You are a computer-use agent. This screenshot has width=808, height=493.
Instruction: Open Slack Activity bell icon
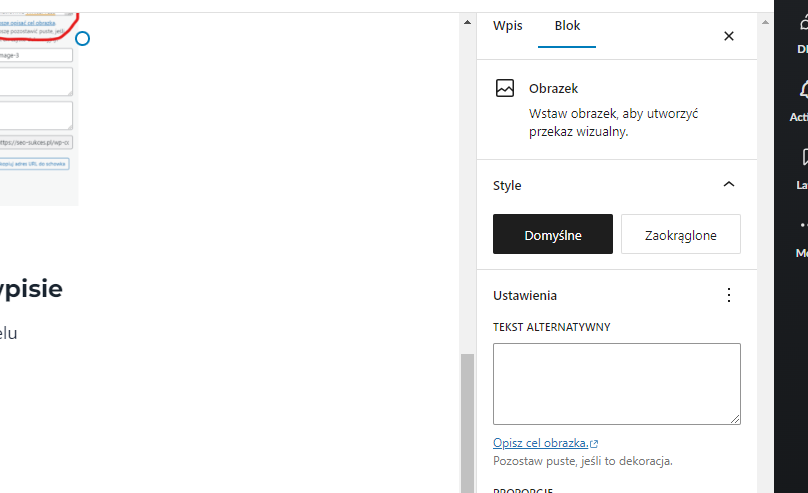pos(802,92)
